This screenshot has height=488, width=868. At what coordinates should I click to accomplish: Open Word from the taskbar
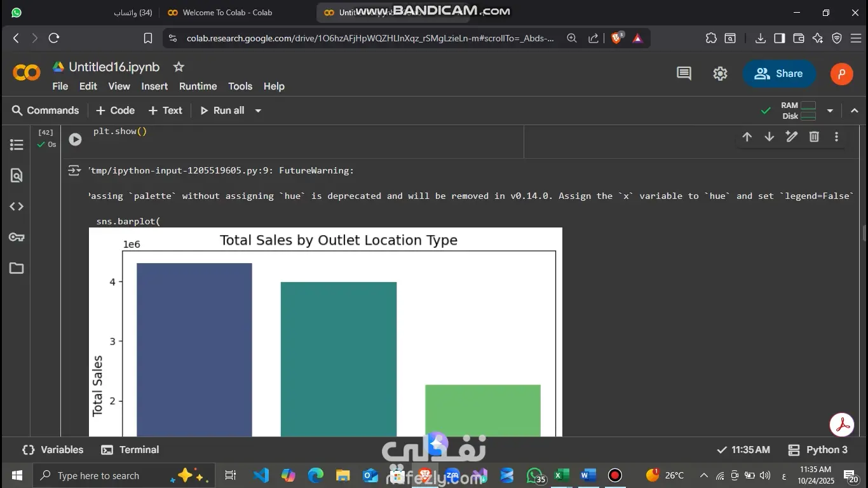588,475
